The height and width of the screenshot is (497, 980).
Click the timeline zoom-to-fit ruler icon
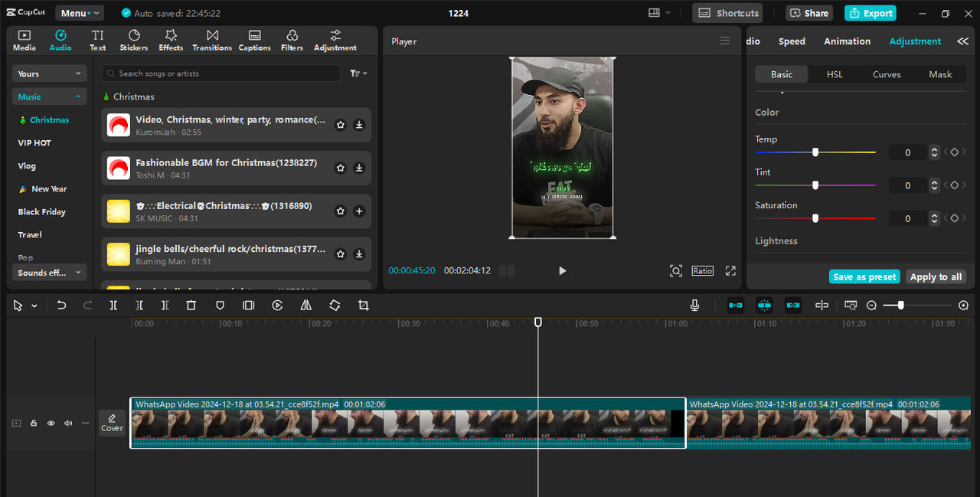(x=851, y=305)
